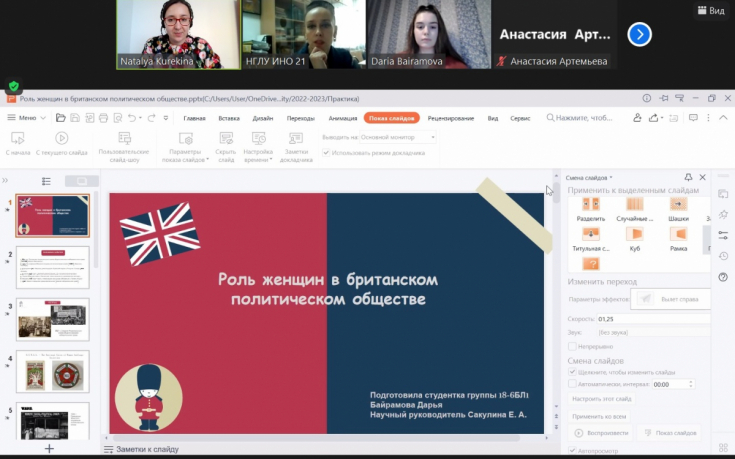Image resolution: width=735 pixels, height=459 pixels.
Task: Click the pin icon in title bar
Action: pos(664,98)
